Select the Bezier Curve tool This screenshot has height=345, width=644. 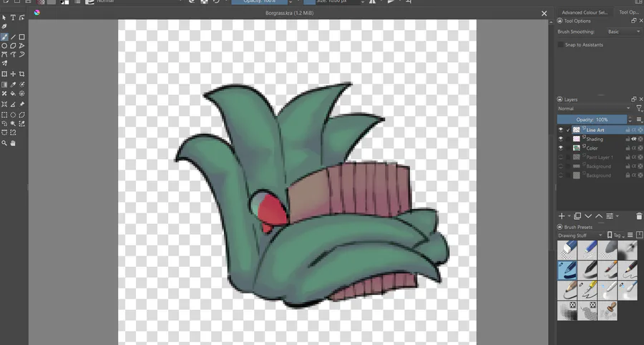pos(4,54)
